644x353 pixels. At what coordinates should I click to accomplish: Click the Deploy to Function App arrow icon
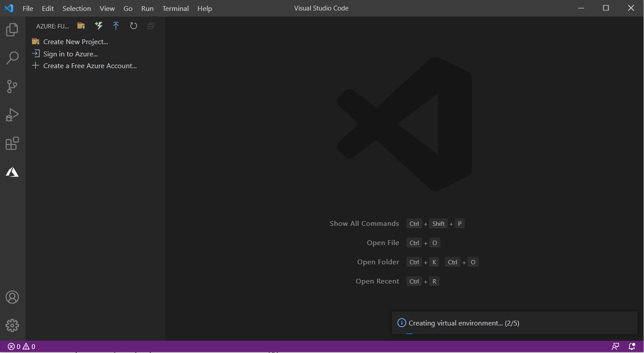coord(116,26)
